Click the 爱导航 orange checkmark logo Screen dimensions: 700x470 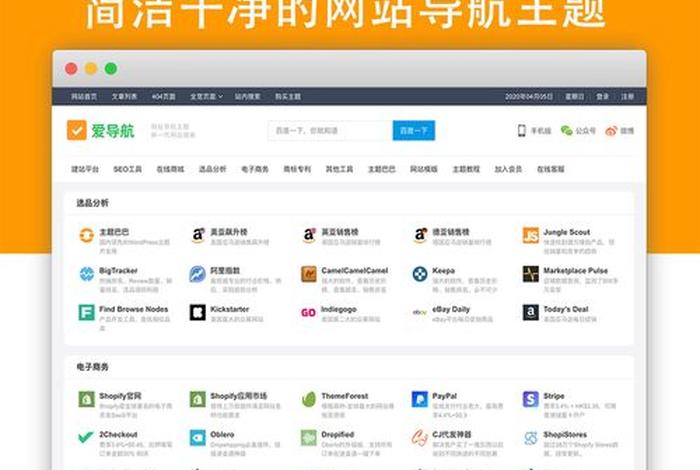point(77,130)
